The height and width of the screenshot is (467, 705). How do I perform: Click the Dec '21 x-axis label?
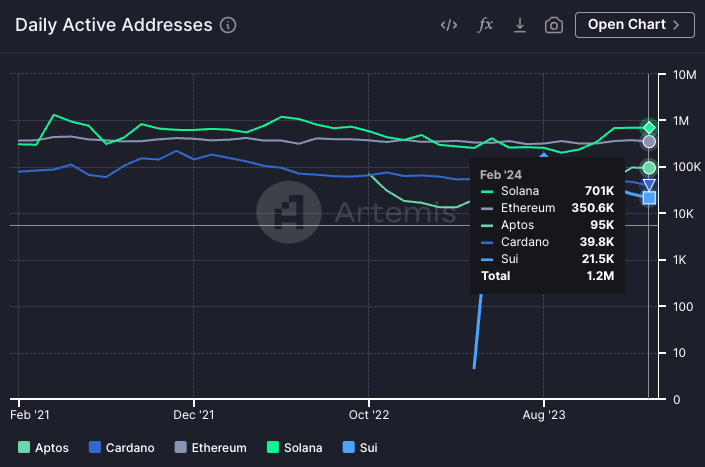pos(194,414)
